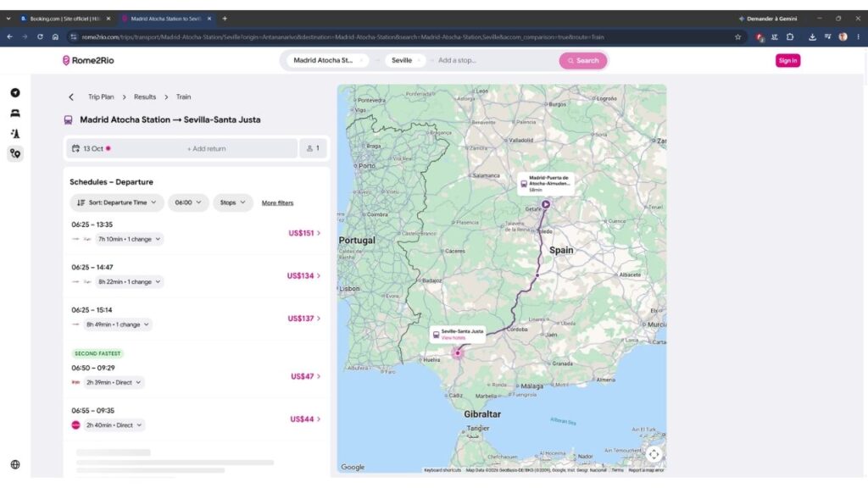The width and height of the screenshot is (868, 488).
Task: Open the Stops filter dropdown
Action: pyautogui.click(x=232, y=202)
